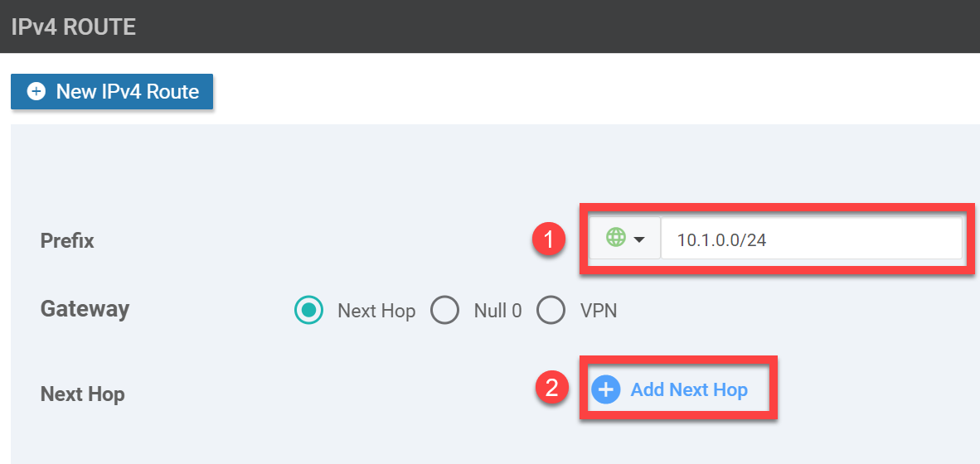Click the Next Hop radio option label text
The image size is (980, 464).
tap(376, 311)
